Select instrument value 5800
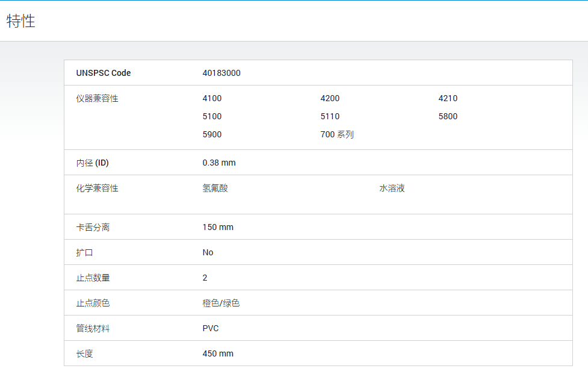This screenshot has width=588, height=389. point(448,116)
